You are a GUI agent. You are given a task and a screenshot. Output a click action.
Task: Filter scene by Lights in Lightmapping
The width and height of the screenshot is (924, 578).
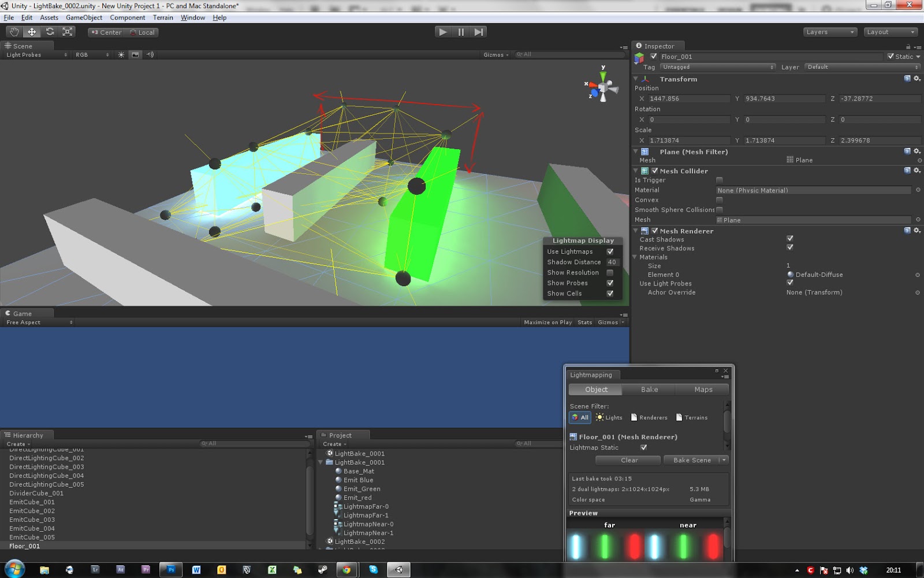[x=609, y=417]
